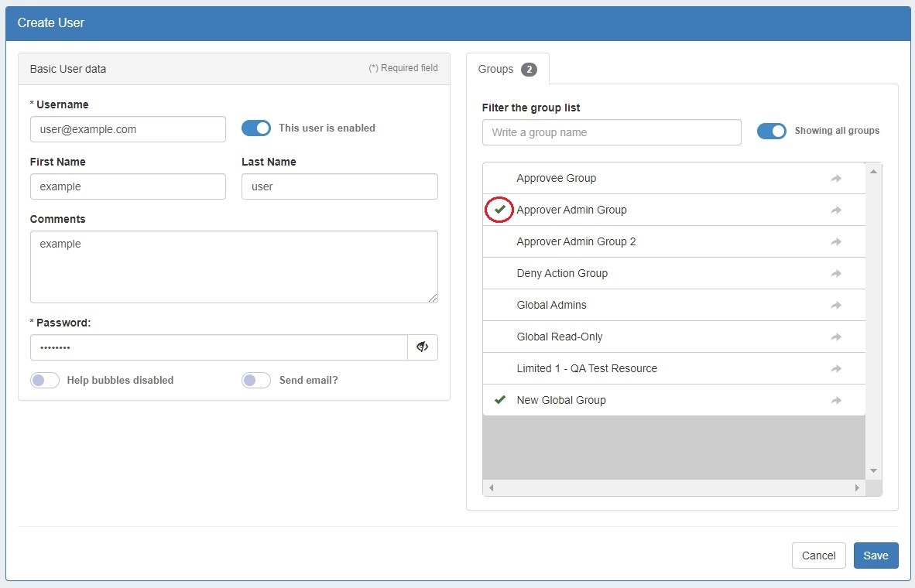Toggle the 'This user is enabled' switch
This screenshot has width=915, height=588.
tap(256, 128)
